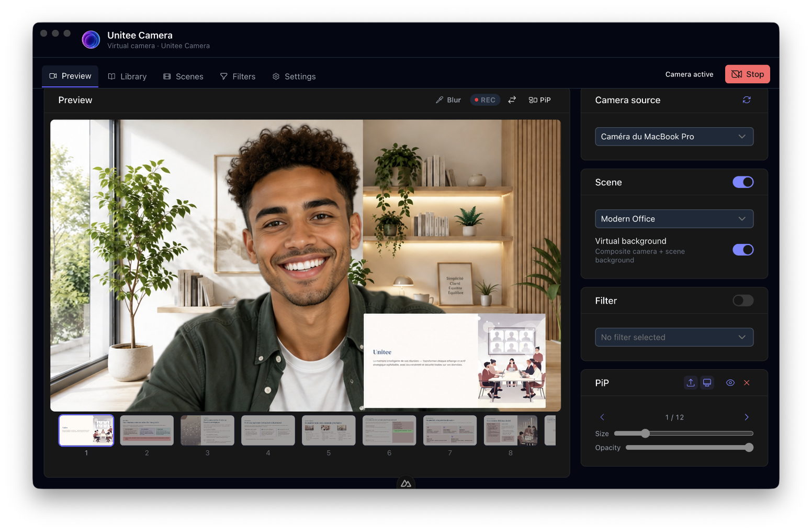This screenshot has width=812, height=532.
Task: Click the PiP upload file icon
Action: (691, 383)
